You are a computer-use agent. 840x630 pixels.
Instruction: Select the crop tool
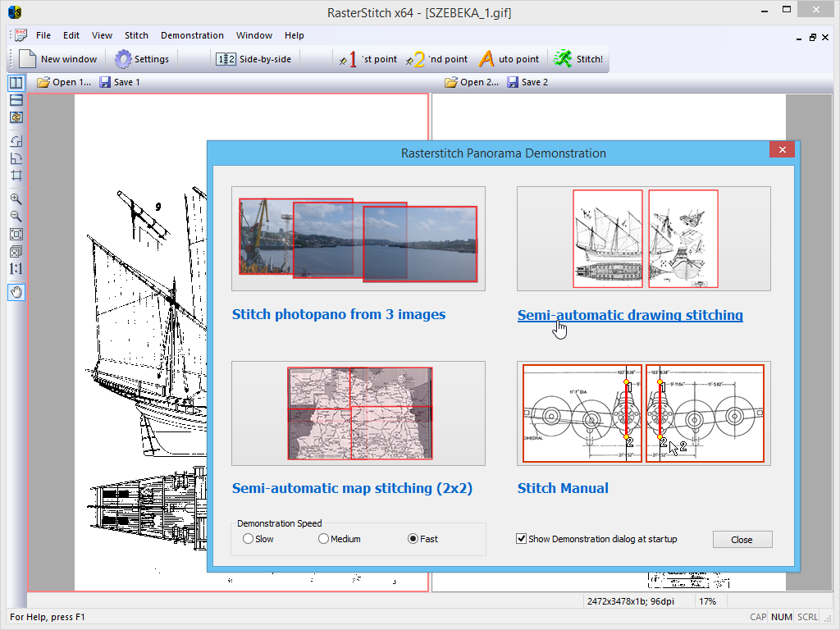pyautogui.click(x=16, y=176)
